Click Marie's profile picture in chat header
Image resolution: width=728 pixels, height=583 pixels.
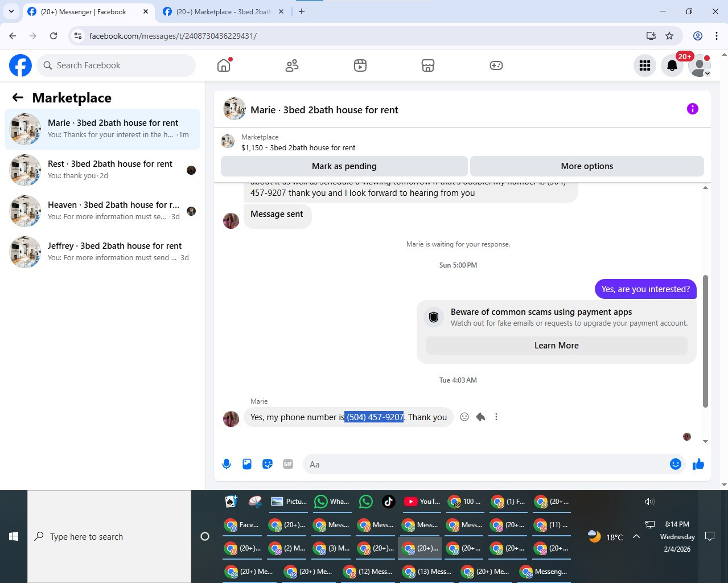235,109
